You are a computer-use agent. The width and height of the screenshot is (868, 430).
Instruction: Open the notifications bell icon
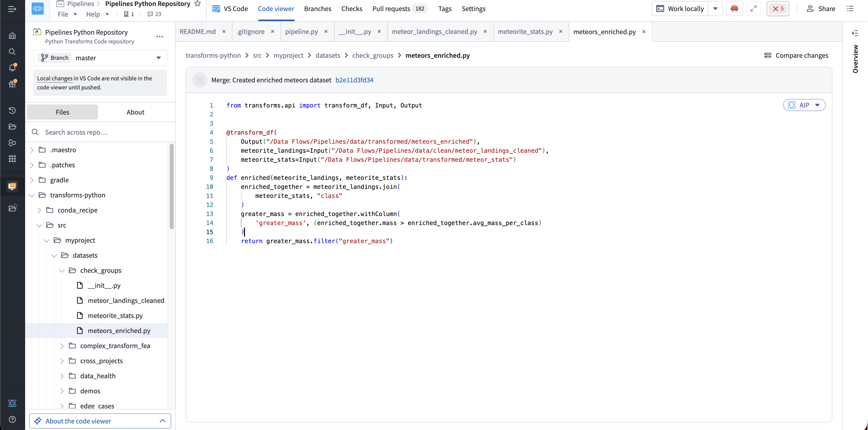[12, 68]
